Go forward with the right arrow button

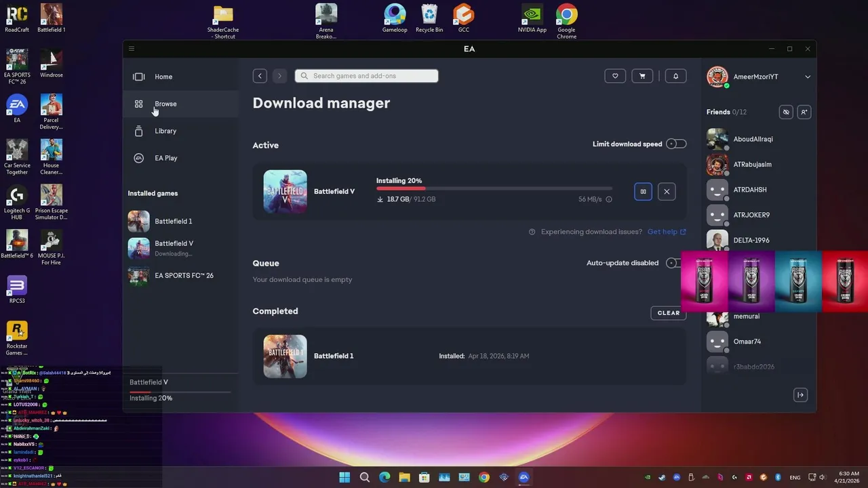pyautogui.click(x=279, y=76)
